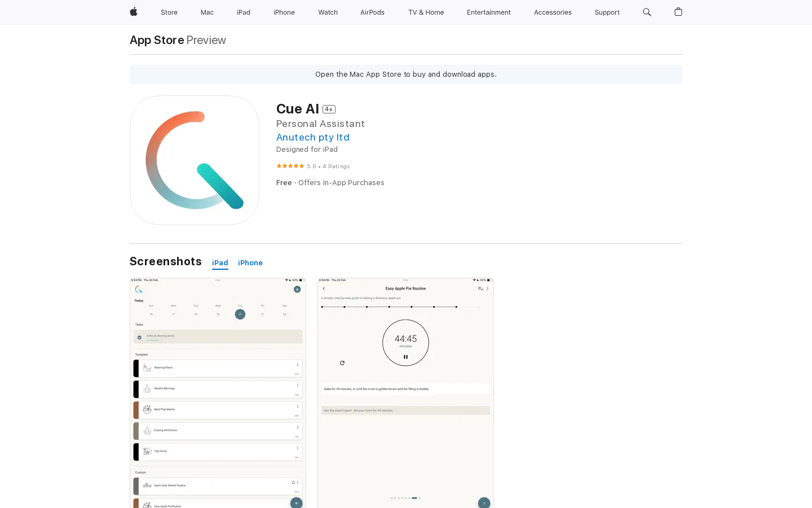The height and width of the screenshot is (508, 812).
Task: Open Easy Apple Pie Routine screenshot
Action: pos(405,393)
